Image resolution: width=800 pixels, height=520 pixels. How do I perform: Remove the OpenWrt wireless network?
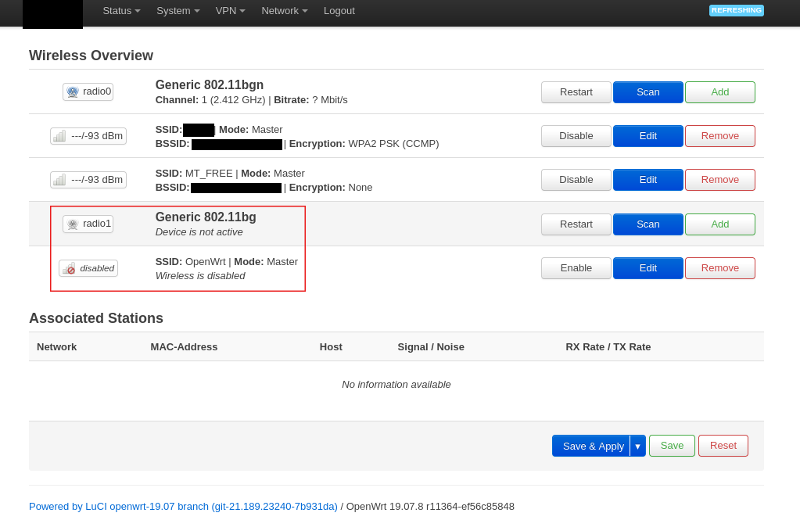pos(720,268)
